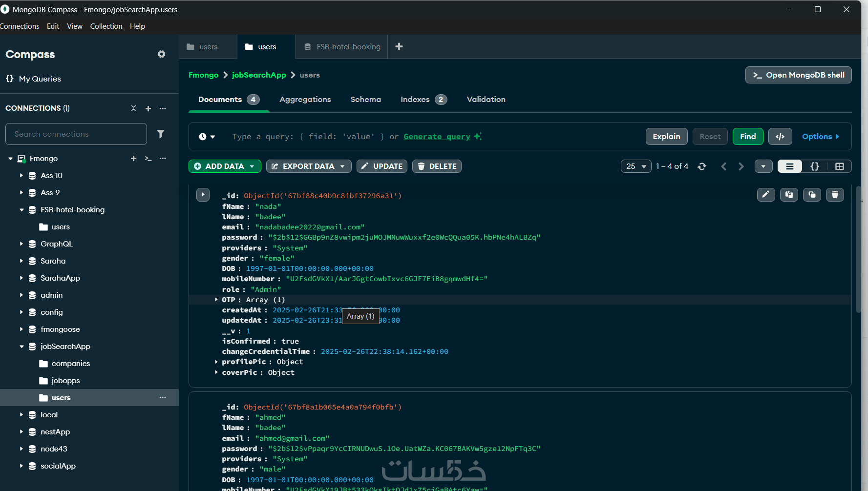Expand all fields of nada's document

[x=203, y=195]
